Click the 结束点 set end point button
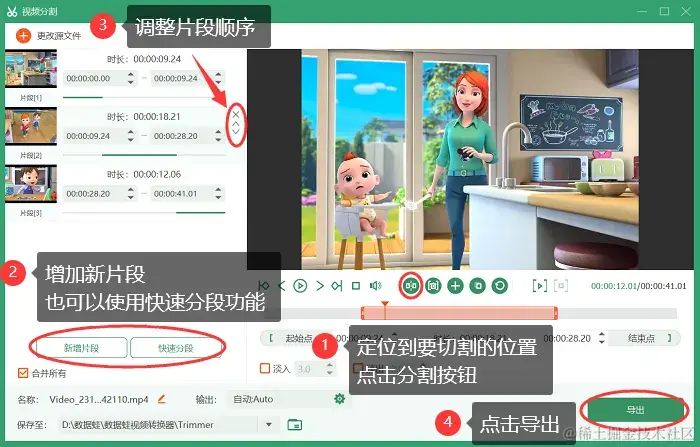The image size is (700, 447). pos(646,338)
